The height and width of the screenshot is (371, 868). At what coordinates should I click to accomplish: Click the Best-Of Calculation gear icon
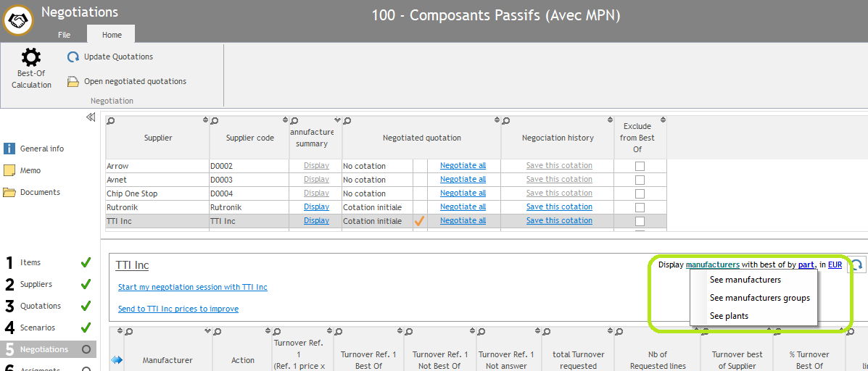pyautogui.click(x=31, y=57)
